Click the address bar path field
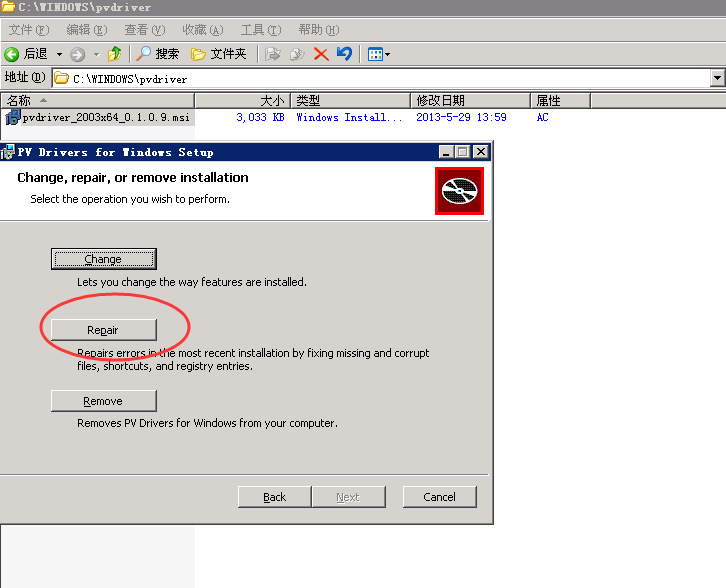This screenshot has width=726, height=588. click(x=380, y=78)
